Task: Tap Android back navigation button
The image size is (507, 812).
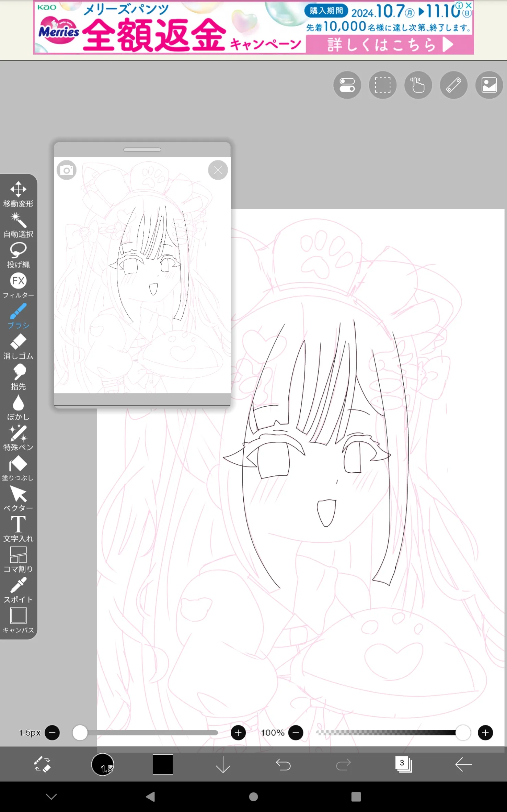Action: point(150,797)
